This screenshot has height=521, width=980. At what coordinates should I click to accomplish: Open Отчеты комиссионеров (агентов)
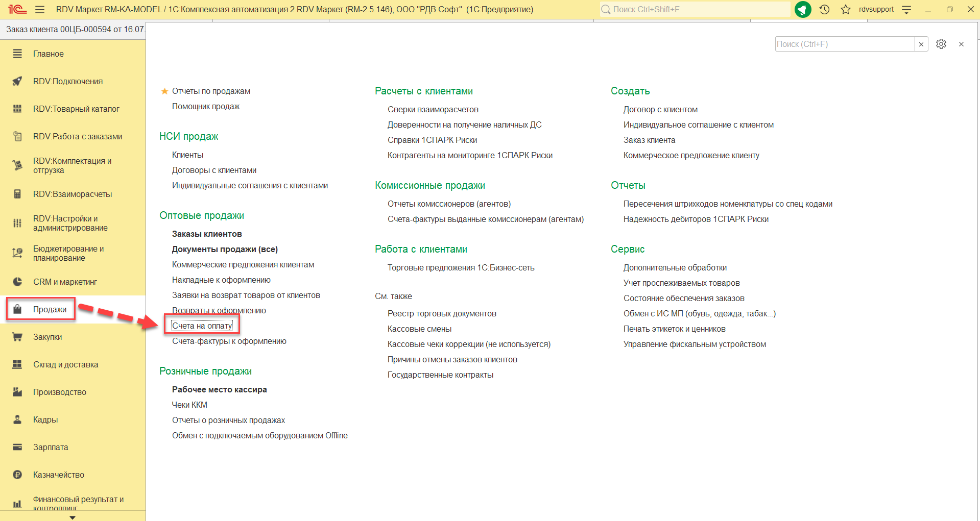tap(449, 204)
